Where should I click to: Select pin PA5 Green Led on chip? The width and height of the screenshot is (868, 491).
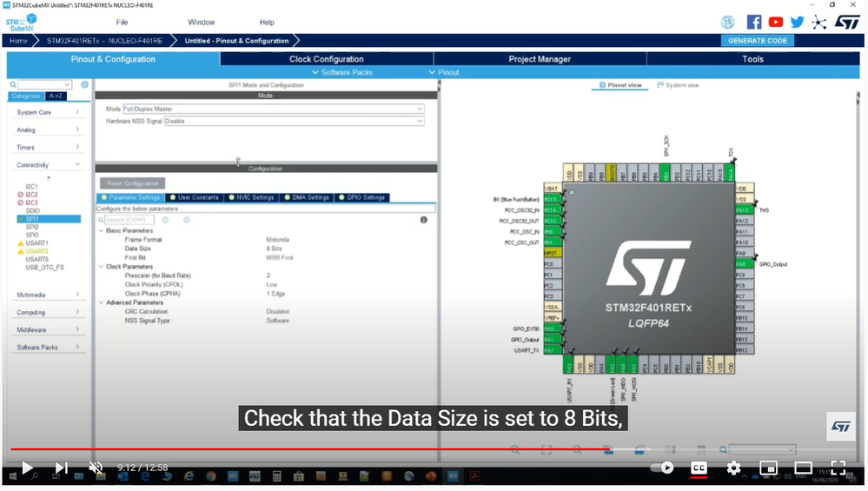(611, 365)
